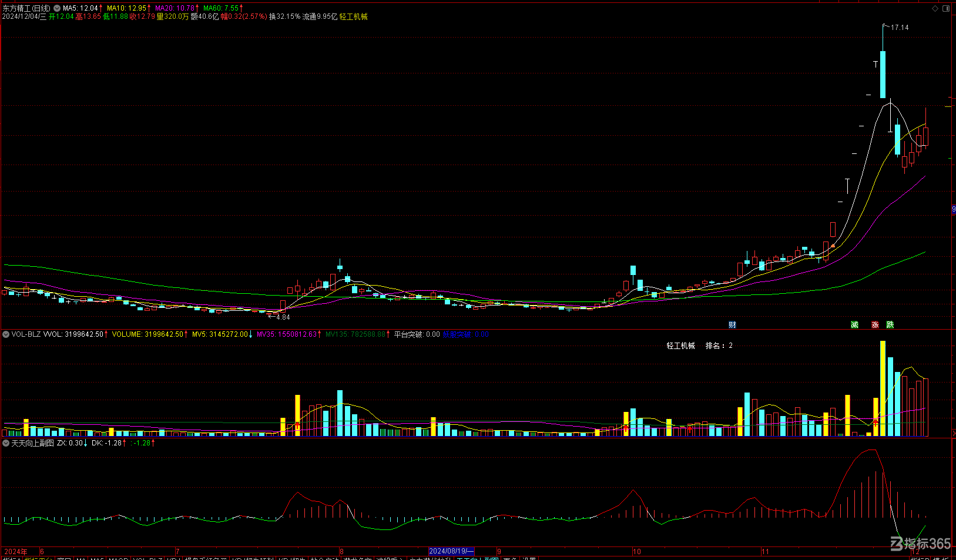The width and height of the screenshot is (956, 560).
Task: Click the turnover amount 额40.6亿
Action: pyautogui.click(x=204, y=16)
